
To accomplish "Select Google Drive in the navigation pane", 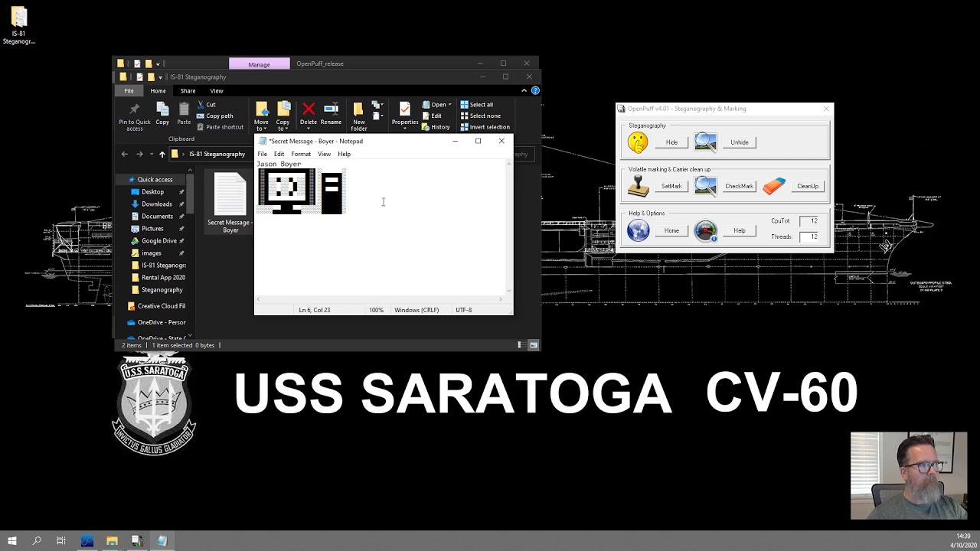I will (x=158, y=241).
